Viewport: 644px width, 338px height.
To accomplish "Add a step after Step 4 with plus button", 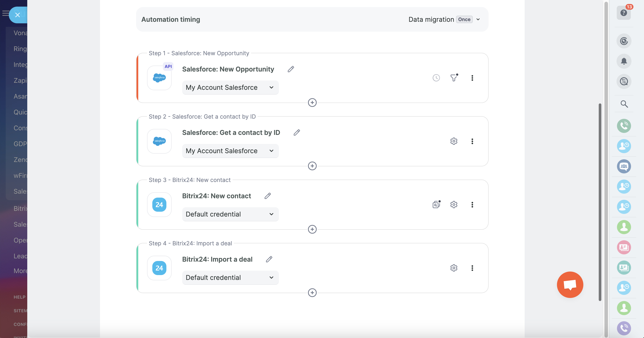I will point(312,292).
